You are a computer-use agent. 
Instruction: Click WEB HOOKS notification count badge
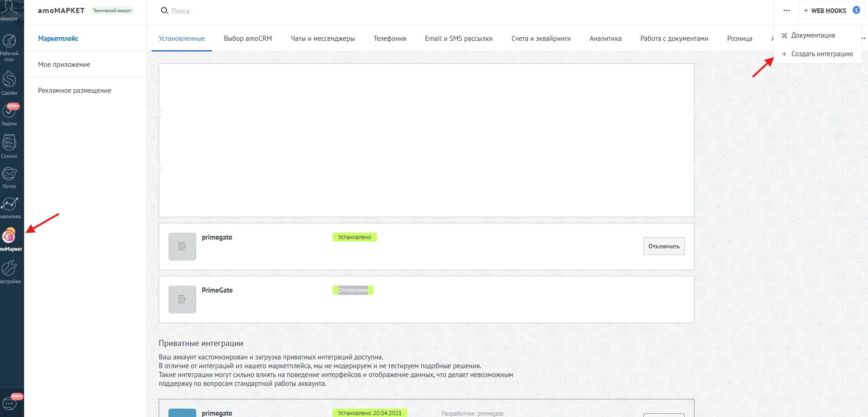tap(856, 10)
